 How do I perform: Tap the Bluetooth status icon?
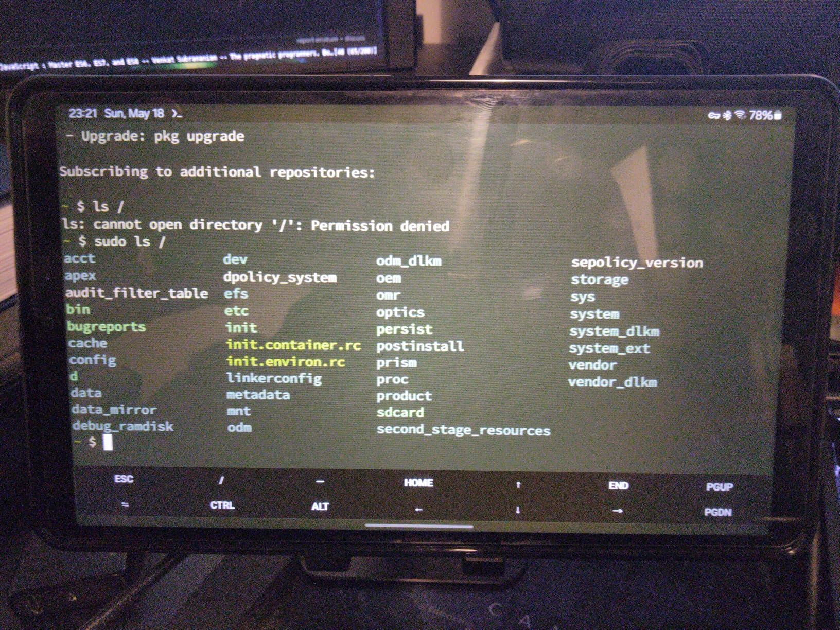727,115
